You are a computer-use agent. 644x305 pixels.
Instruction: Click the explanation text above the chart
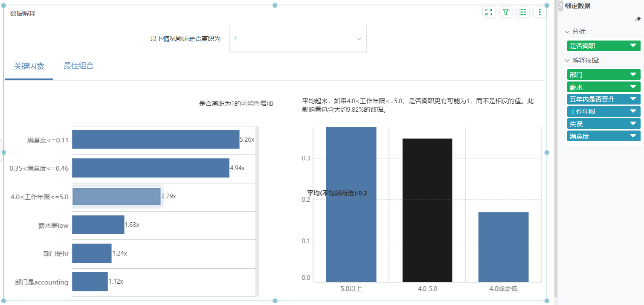coord(418,105)
